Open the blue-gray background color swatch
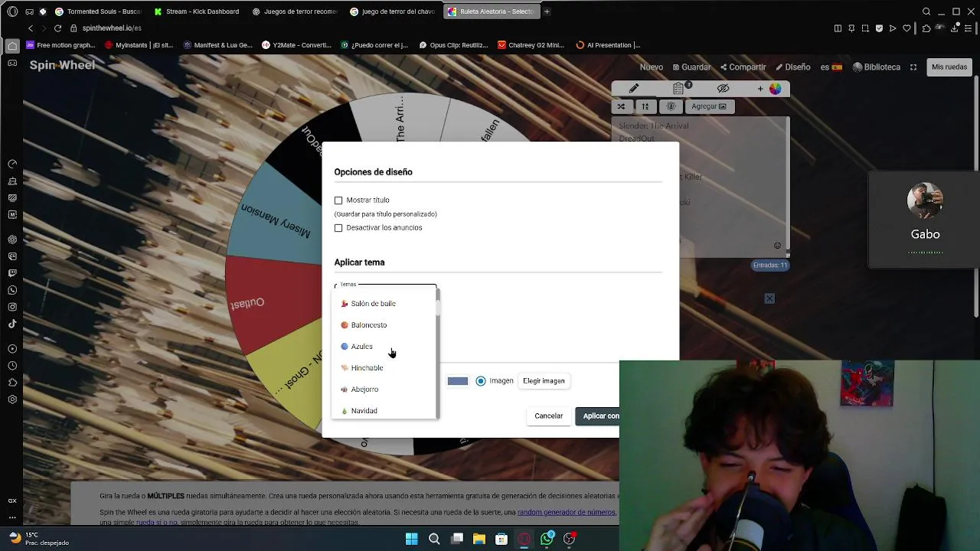Viewport: 980px width, 551px height. 458,381
